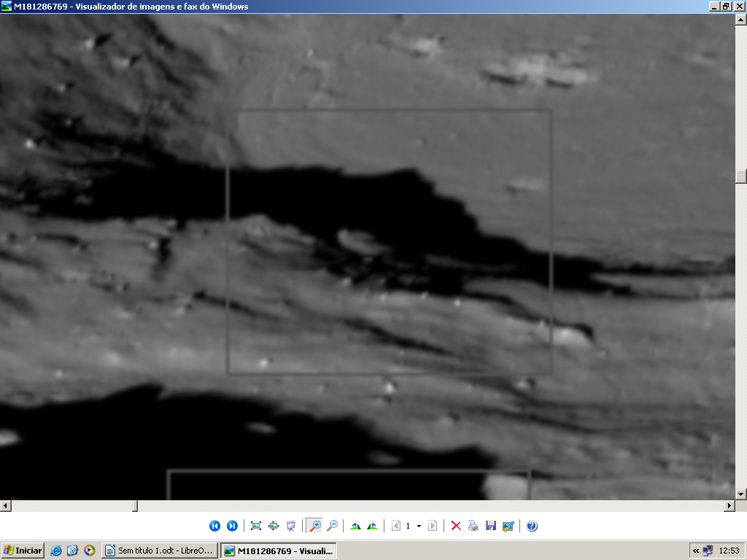
Task: Click the Best Fit icon
Action: tap(256, 526)
